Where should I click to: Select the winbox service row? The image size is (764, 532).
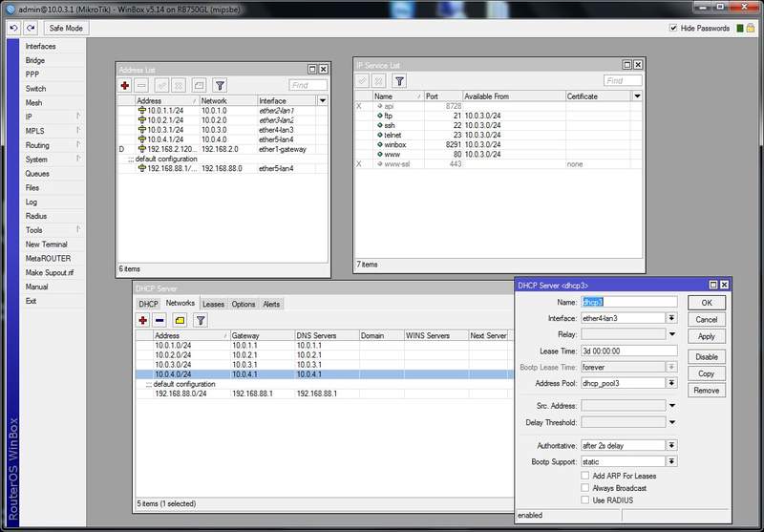pos(499,144)
